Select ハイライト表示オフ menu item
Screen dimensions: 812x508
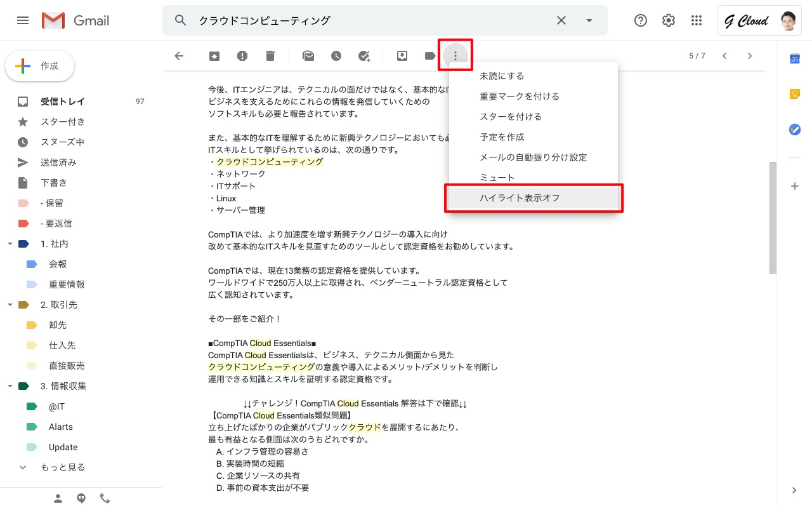534,198
